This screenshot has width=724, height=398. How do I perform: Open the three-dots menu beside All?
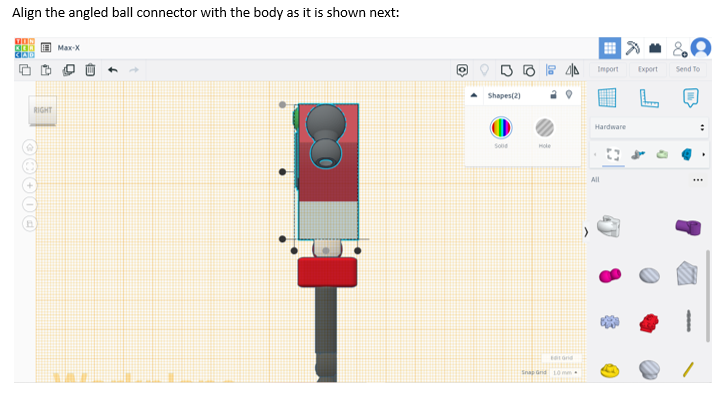(698, 180)
